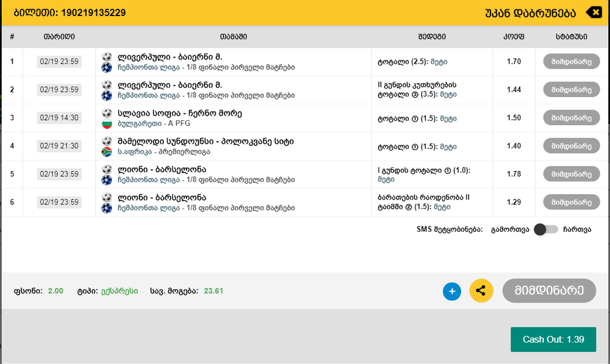The image size is (610, 364).
Task: Click stake value 2.00
Action: [55, 291]
